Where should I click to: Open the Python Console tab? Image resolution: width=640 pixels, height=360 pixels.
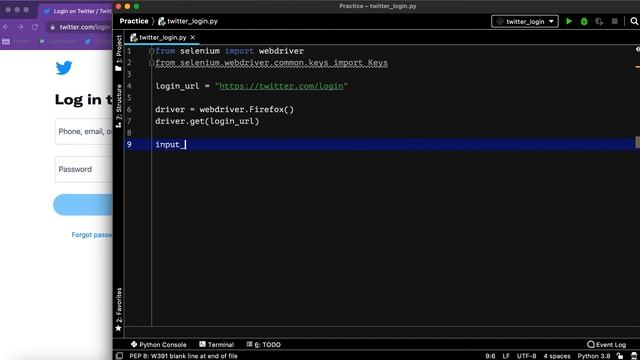coord(158,344)
